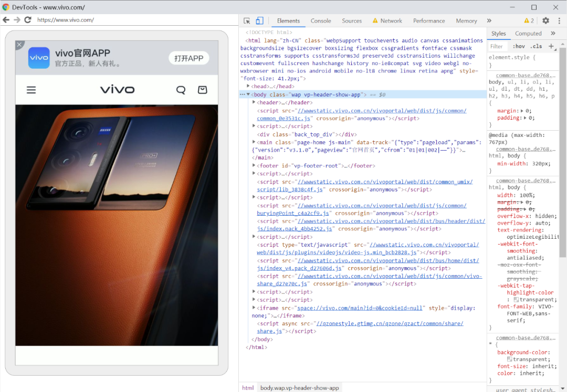Click the overflow-x hidden property
Screen dimensions: 567x392
pos(527,216)
